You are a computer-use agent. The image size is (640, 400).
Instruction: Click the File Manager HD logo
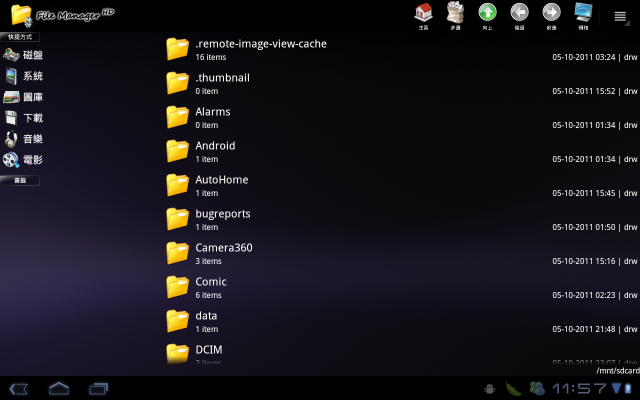click(62, 16)
